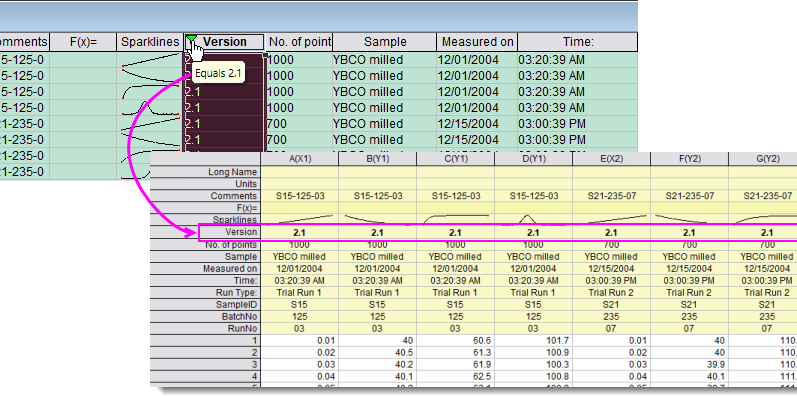Click the Time cell 03:00:39 PM in column E(X2)
This screenshot has height=396, width=797.
click(x=611, y=281)
